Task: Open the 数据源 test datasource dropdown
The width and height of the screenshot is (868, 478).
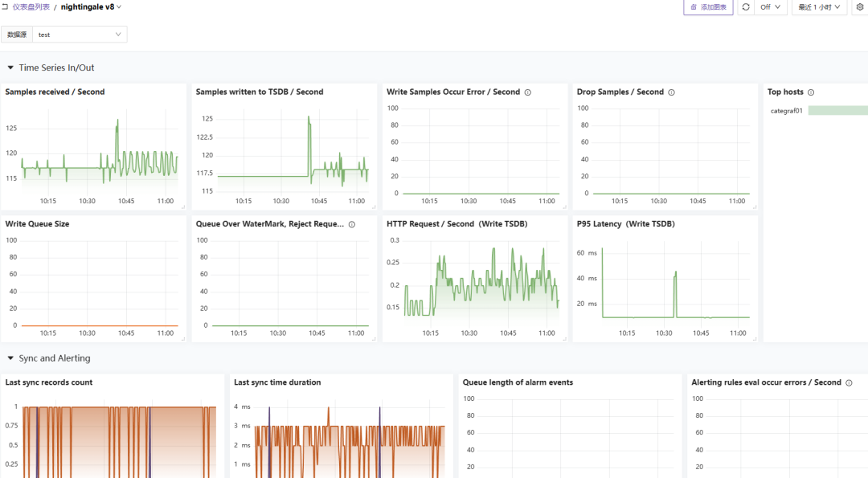Action: [x=80, y=35]
